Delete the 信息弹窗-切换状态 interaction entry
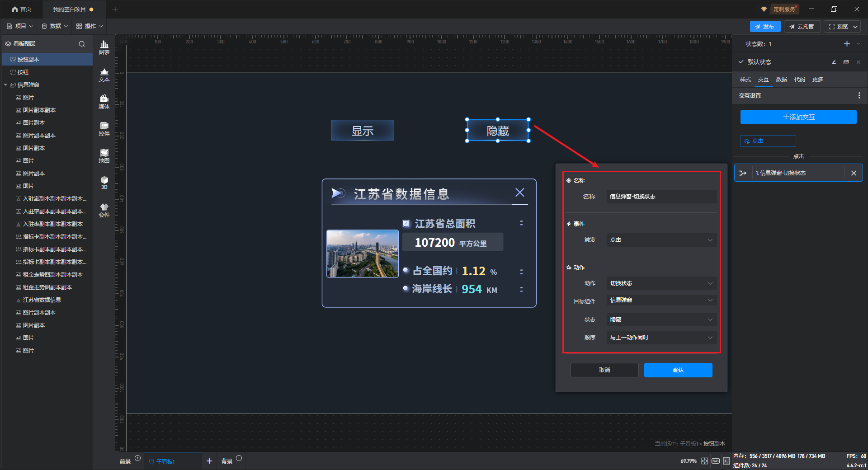868x470 pixels. pos(854,173)
